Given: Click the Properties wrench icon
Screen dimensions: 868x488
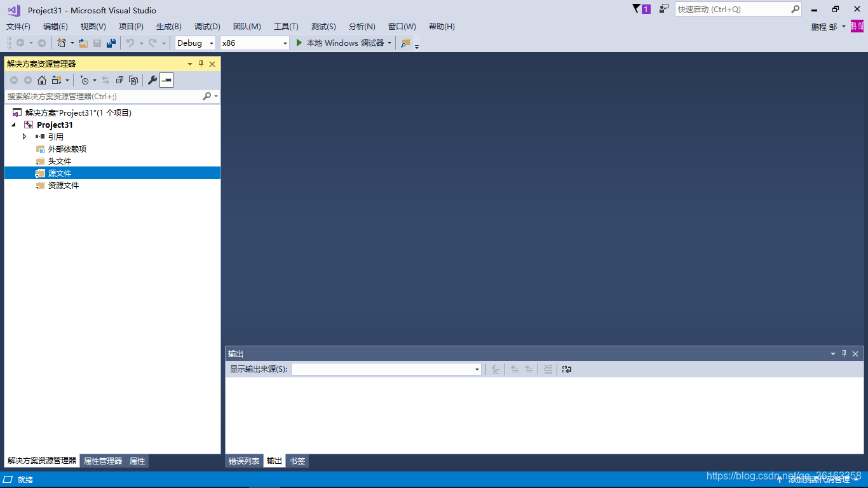Looking at the screenshot, I should (152, 79).
